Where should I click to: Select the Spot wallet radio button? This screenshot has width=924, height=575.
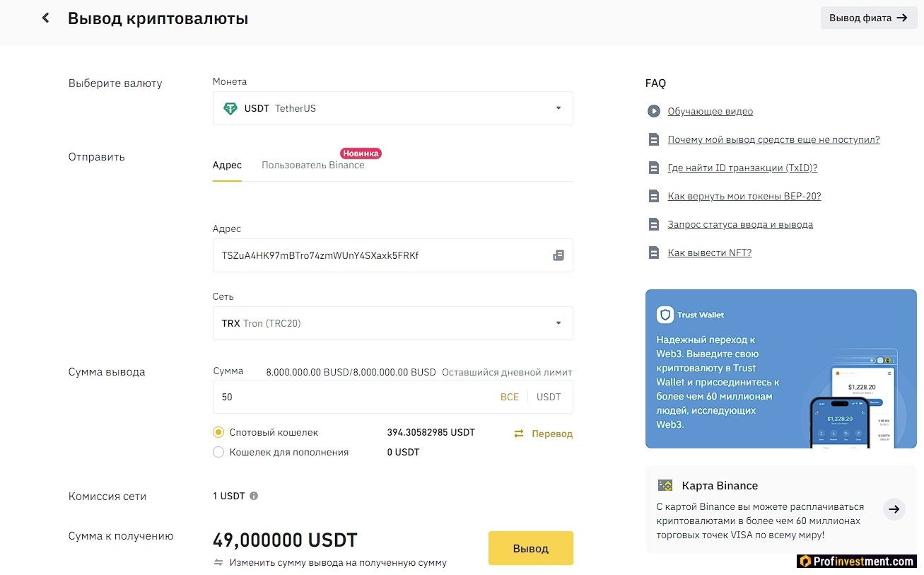[218, 432]
